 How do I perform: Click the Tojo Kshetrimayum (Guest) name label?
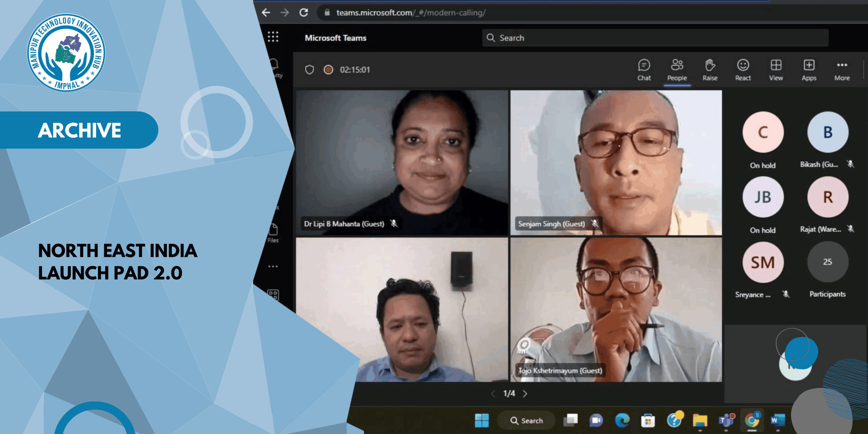tap(560, 371)
